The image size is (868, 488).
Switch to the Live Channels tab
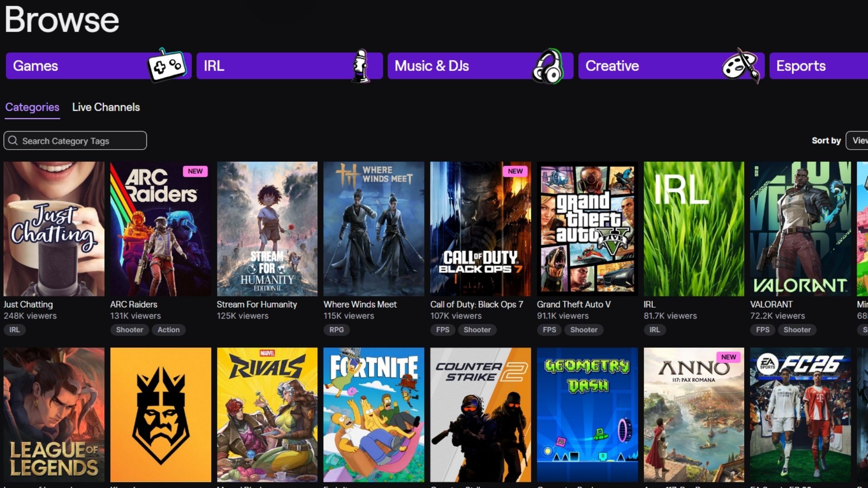(x=106, y=107)
